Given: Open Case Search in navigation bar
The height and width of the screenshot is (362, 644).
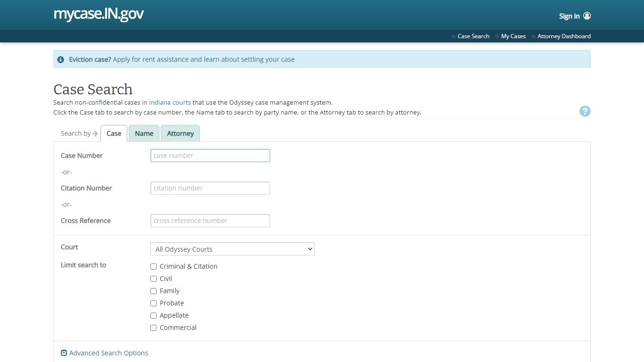Looking at the screenshot, I should [x=473, y=36].
